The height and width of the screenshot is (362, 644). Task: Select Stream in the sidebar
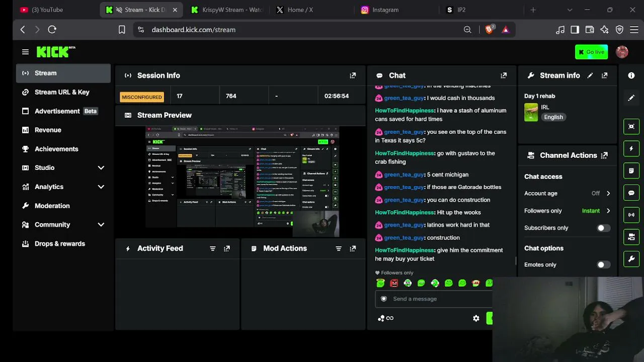click(x=63, y=73)
